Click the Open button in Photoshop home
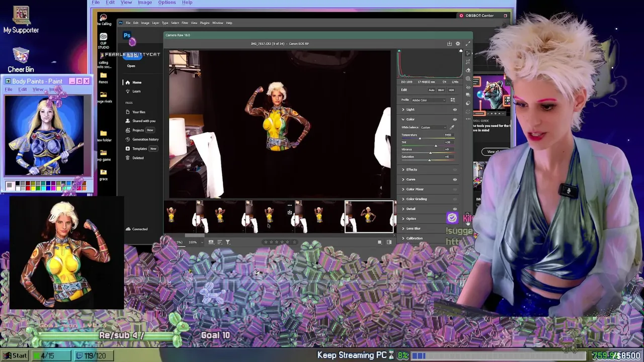The image size is (644, 362). (x=131, y=66)
